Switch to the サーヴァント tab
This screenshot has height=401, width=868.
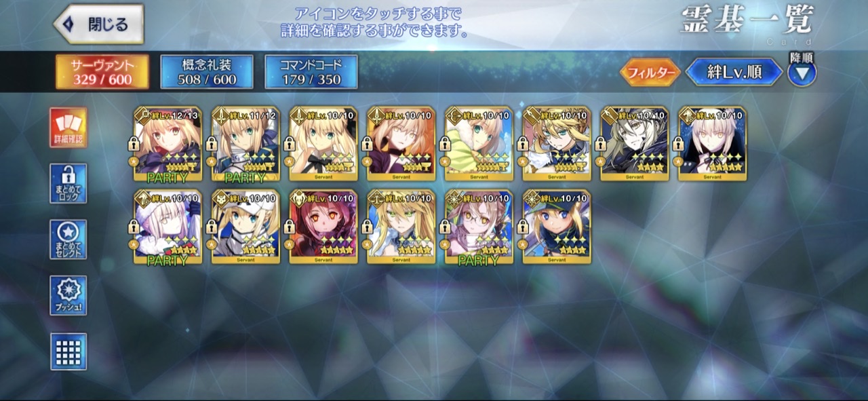click(102, 72)
